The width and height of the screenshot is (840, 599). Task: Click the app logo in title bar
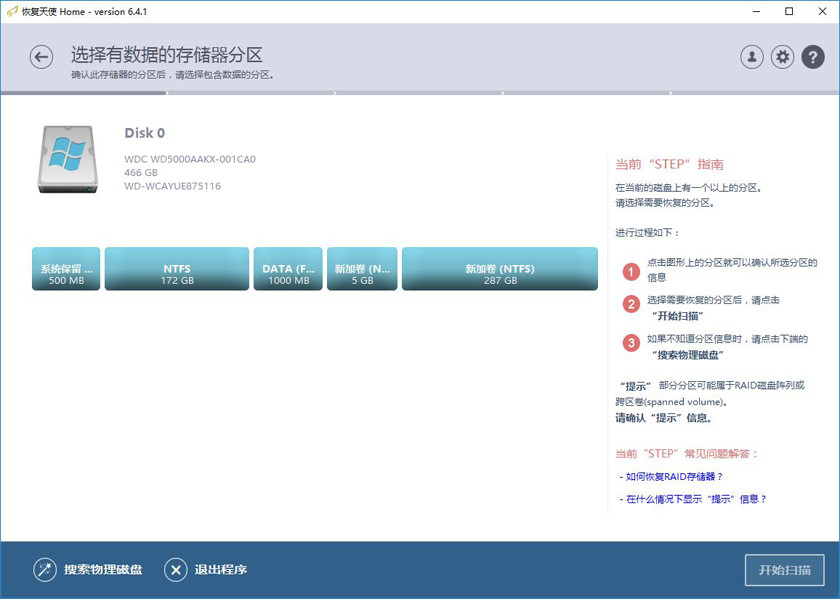point(12,11)
